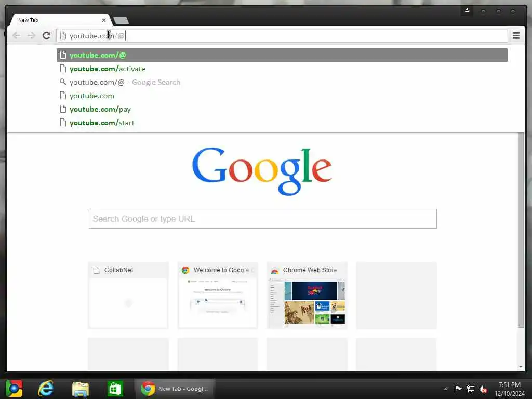Launch Internet Explorer from the taskbar
The image size is (532, 399).
click(46, 389)
